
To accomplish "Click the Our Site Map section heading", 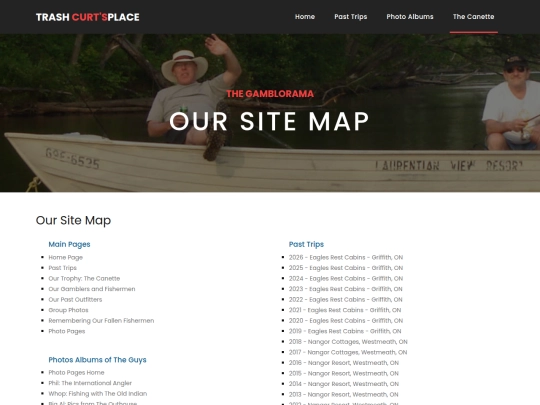I will [73, 220].
